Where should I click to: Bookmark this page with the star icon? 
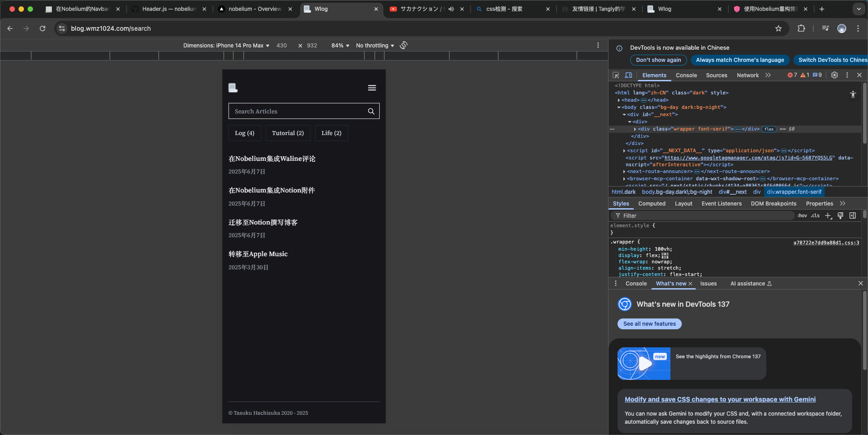(x=778, y=28)
